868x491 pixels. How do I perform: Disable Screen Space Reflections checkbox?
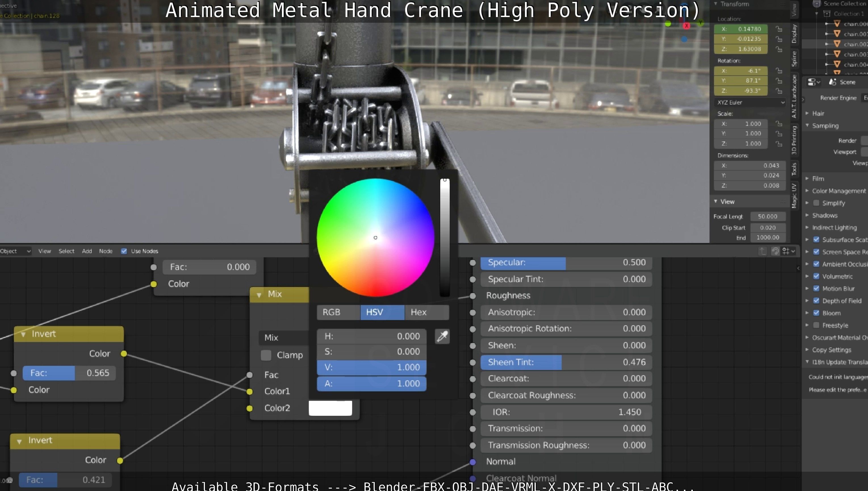point(816,252)
